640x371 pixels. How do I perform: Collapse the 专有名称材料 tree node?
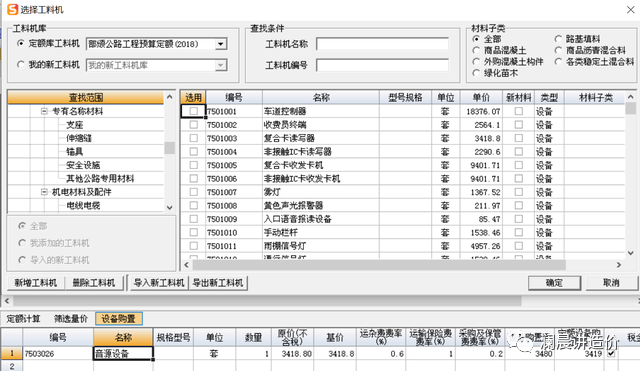pos(44,111)
